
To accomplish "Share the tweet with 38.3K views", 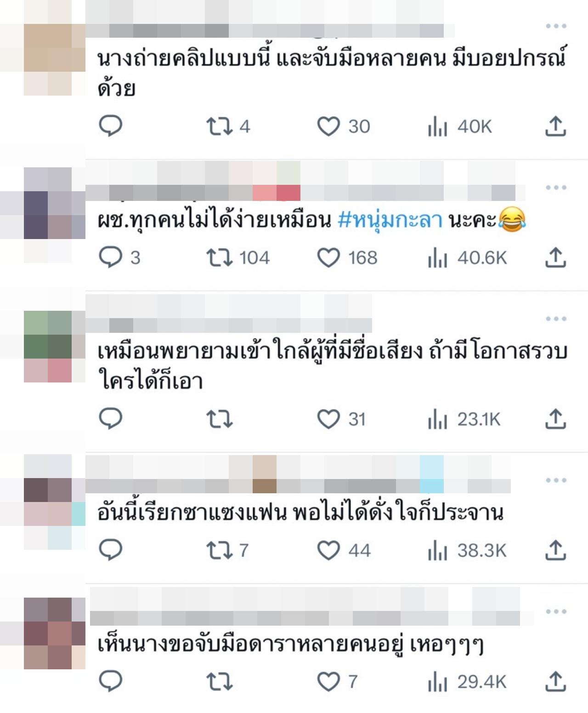I will [x=555, y=550].
